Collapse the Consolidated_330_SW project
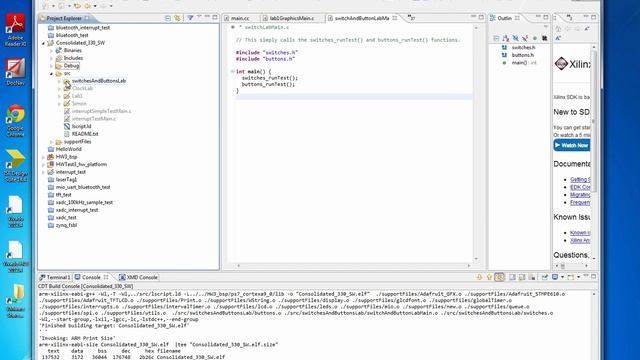This screenshot has height=360, width=640. 44,43
